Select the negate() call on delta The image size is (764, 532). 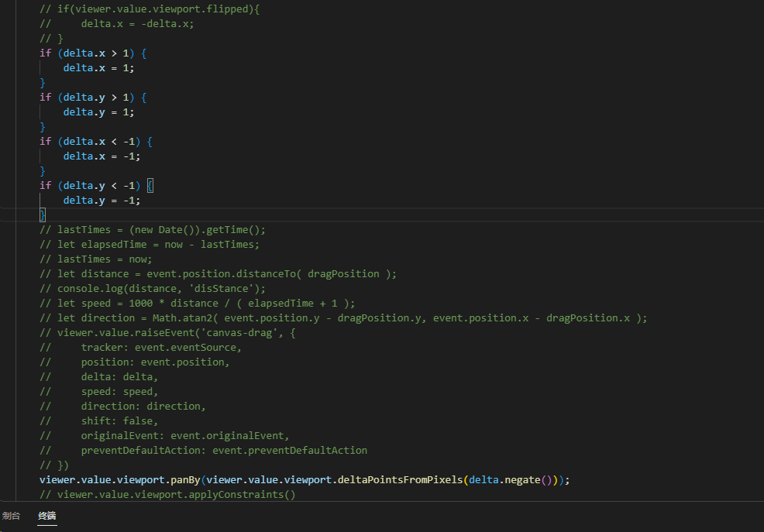click(x=525, y=479)
